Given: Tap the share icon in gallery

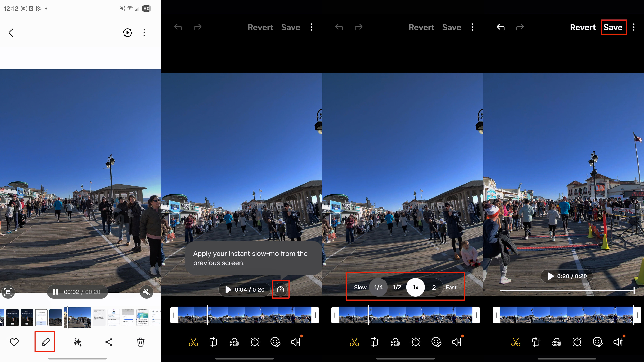Looking at the screenshot, I should click(x=109, y=342).
